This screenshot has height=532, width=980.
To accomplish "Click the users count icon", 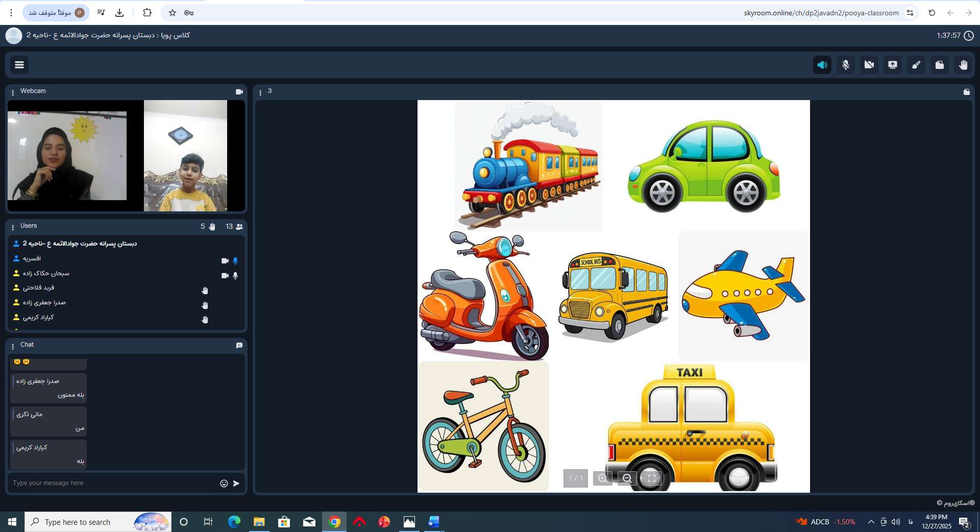I will click(x=239, y=227).
